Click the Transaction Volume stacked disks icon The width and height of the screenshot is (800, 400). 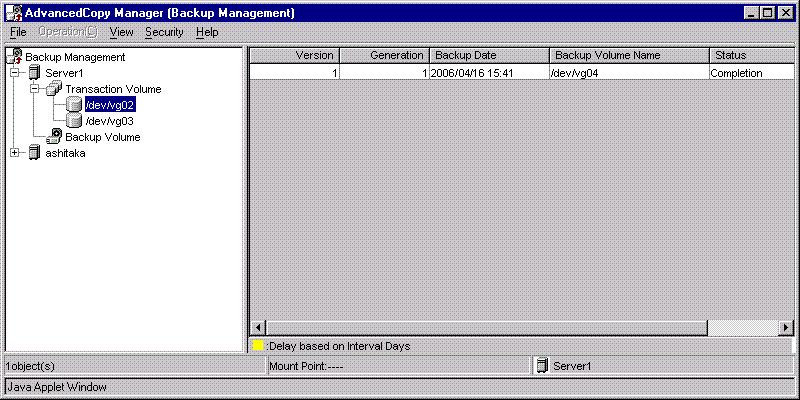coord(54,89)
